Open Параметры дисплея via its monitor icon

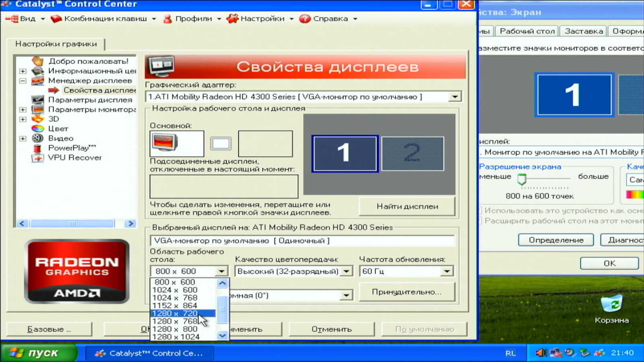[37, 100]
